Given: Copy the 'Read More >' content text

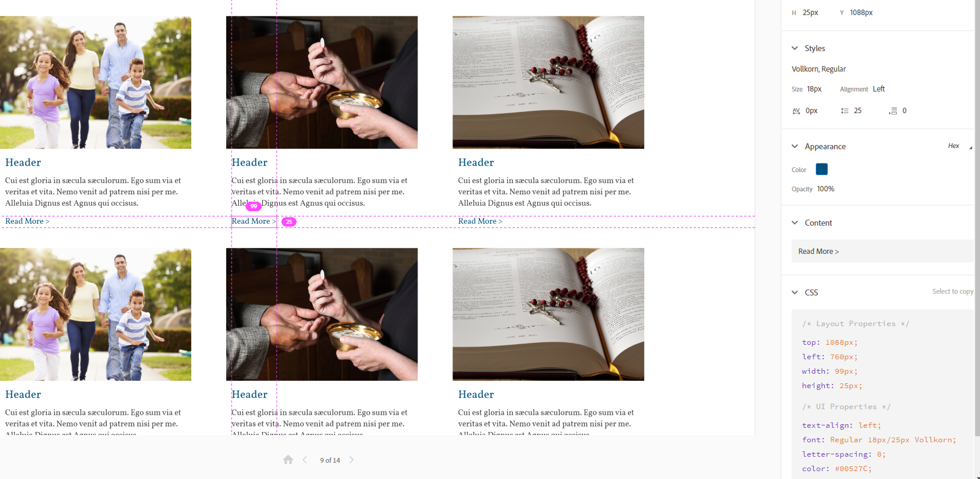Looking at the screenshot, I should (x=818, y=252).
